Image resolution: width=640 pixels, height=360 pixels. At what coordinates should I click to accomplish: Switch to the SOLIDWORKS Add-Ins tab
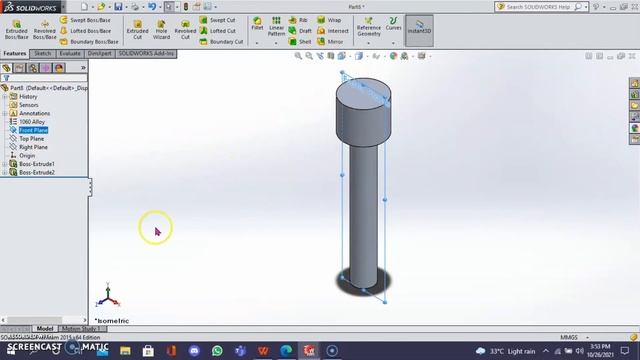click(x=146, y=53)
